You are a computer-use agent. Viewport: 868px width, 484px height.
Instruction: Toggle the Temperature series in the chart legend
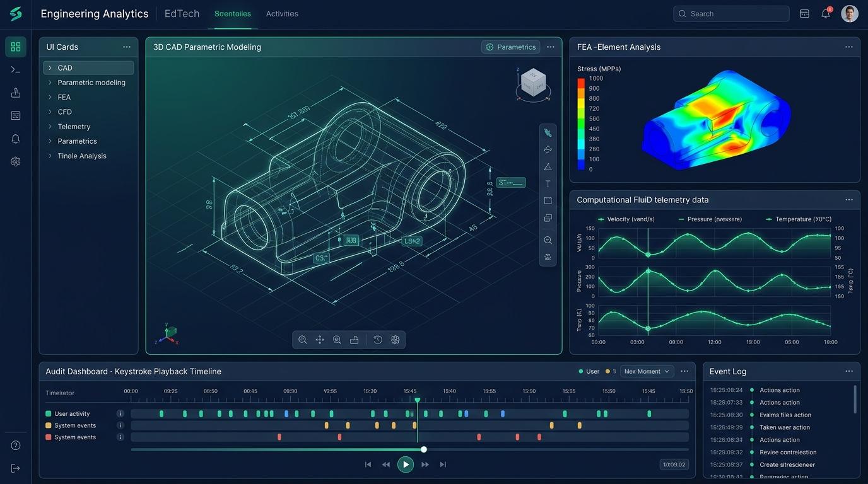click(798, 219)
